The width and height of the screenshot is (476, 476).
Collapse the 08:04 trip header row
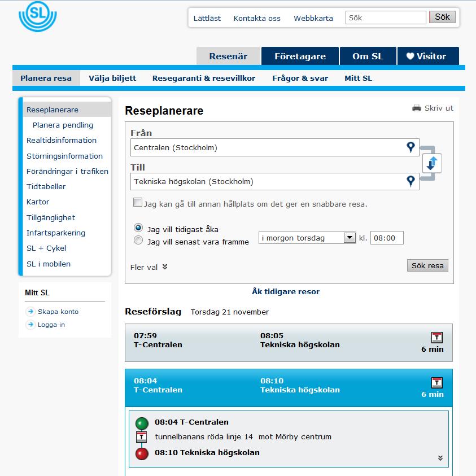289,388
